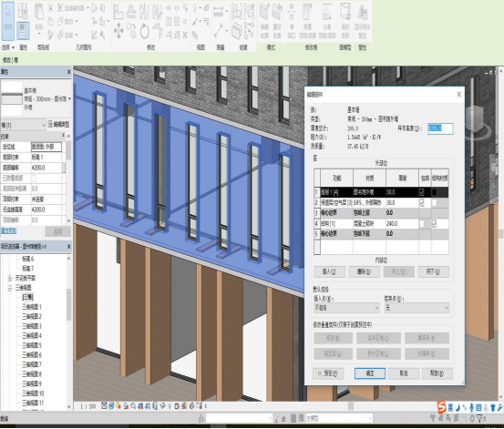
Task: Select 三维视图 5 in project browser
Action: click(32, 345)
